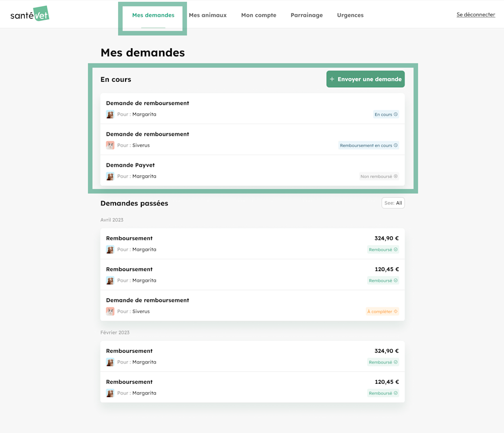Navigate to the Urgences tab
The width and height of the screenshot is (504, 433).
(350, 15)
